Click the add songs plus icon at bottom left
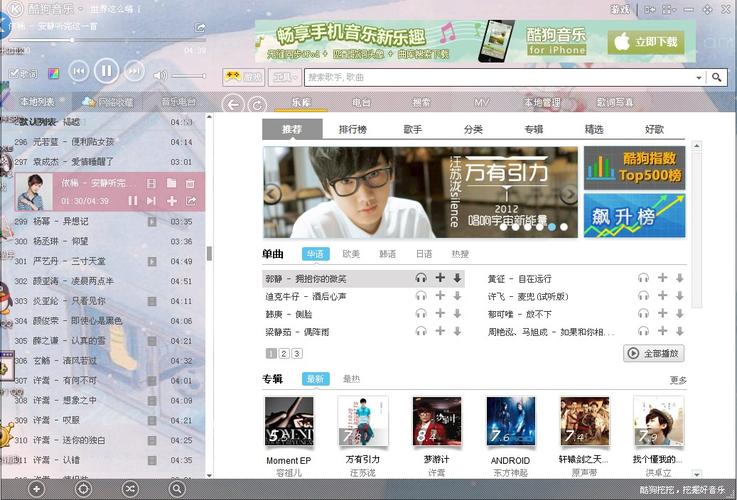This screenshot has width=737, height=500. (x=36, y=488)
